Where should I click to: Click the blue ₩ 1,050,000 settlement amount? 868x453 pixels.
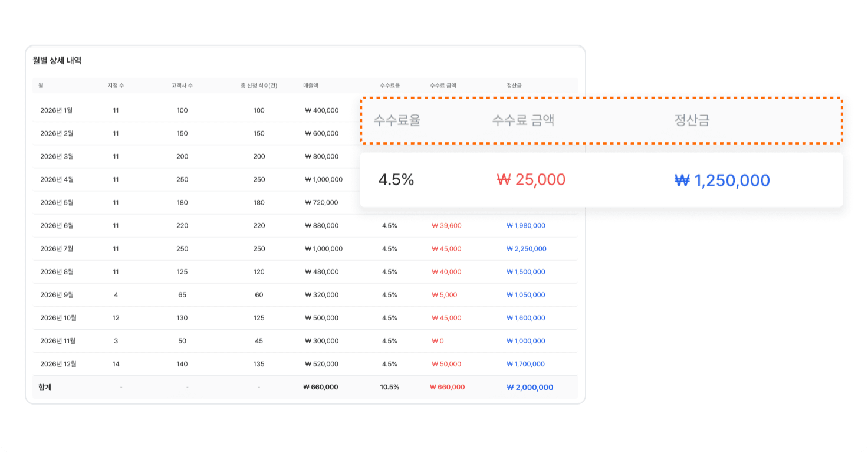(526, 294)
